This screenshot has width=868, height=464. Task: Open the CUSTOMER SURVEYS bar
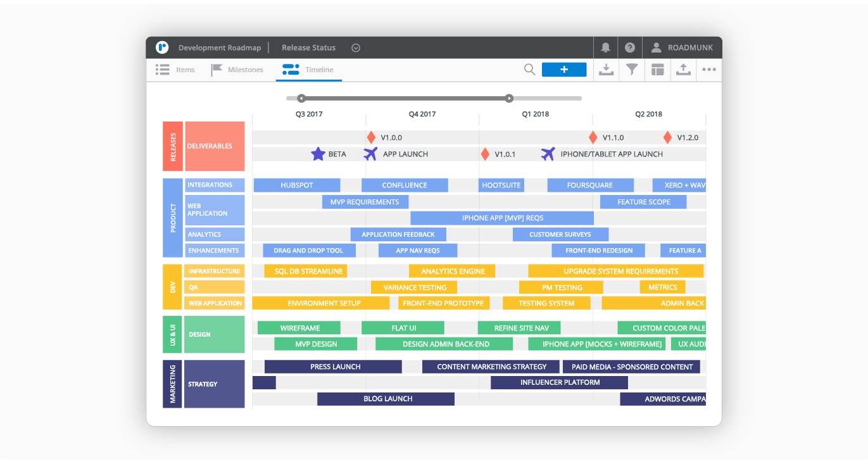coord(560,234)
